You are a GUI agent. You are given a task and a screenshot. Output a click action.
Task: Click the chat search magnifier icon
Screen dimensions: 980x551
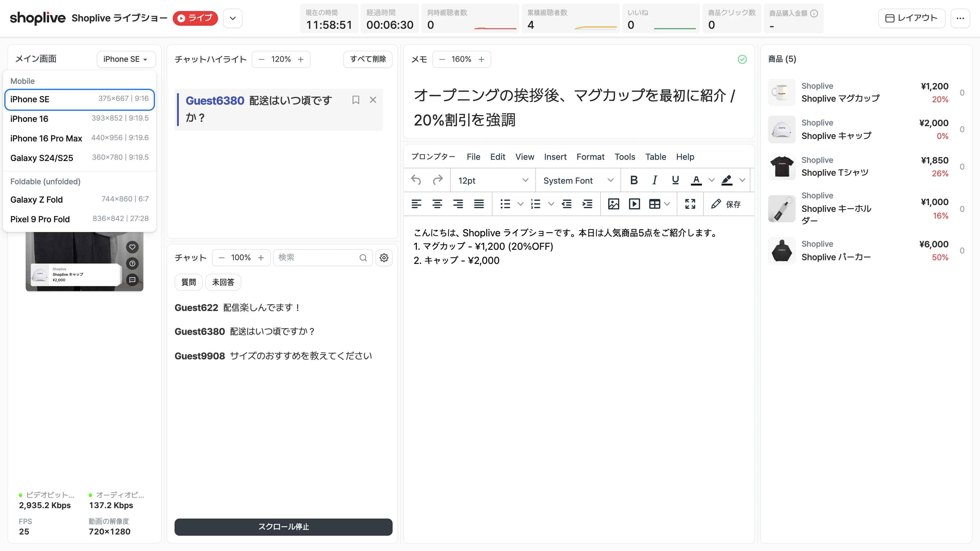[x=363, y=258]
